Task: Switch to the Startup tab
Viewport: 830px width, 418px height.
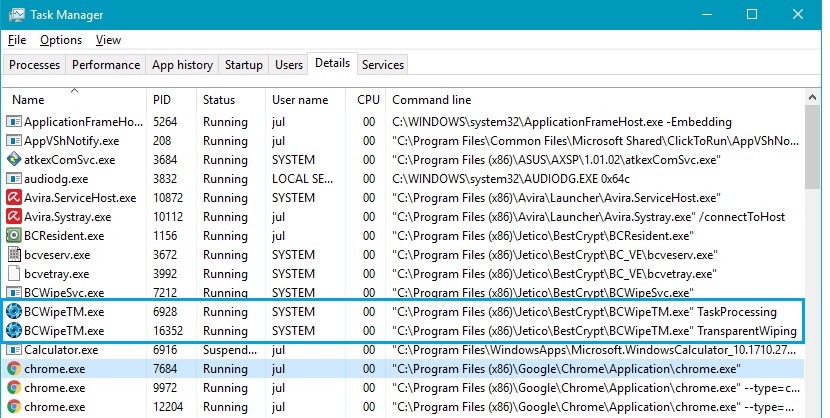Action: 243,65
